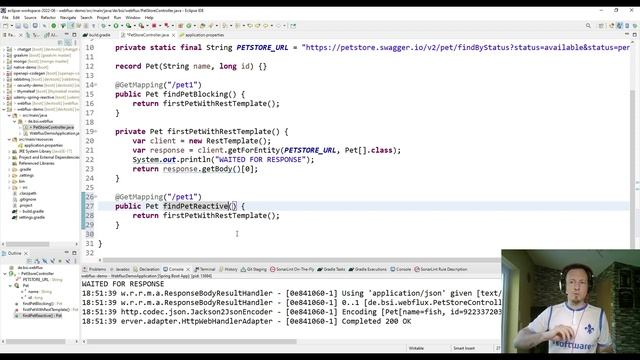Toggle Hide Fields in Outline toolbar
Screen dimensions: 640x360
click(44, 261)
